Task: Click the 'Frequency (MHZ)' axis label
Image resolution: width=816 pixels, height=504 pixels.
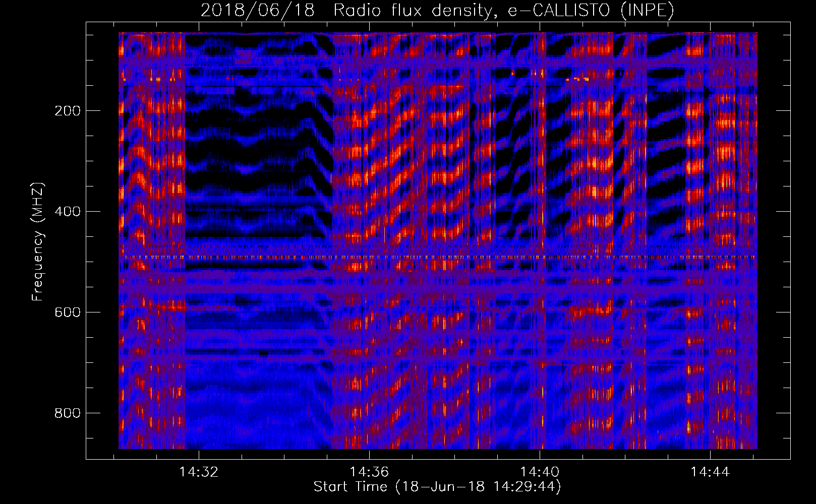Action: (38, 242)
